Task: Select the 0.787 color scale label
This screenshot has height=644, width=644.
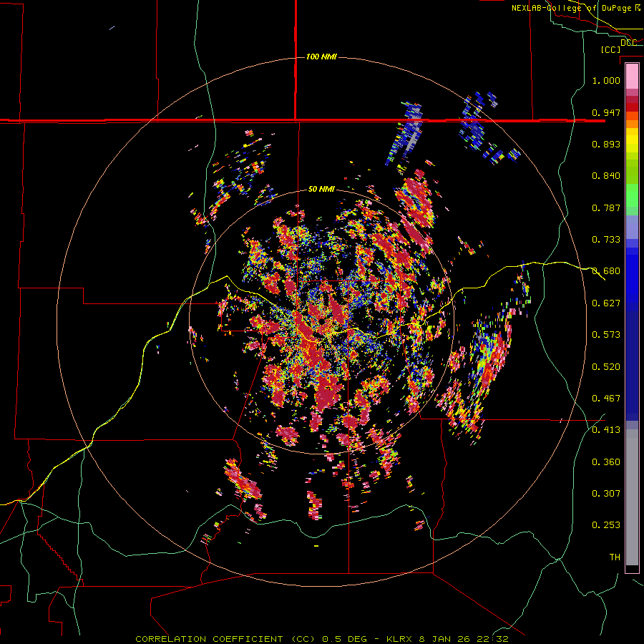Action: pyautogui.click(x=606, y=208)
